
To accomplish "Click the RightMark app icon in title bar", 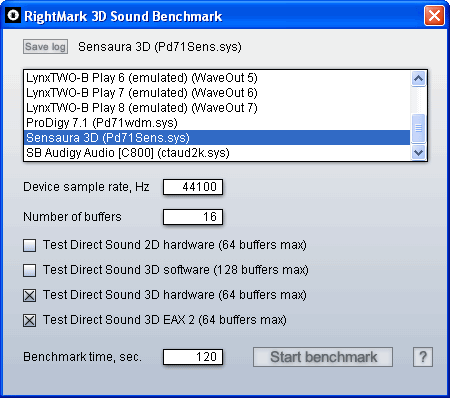I will click(13, 16).
